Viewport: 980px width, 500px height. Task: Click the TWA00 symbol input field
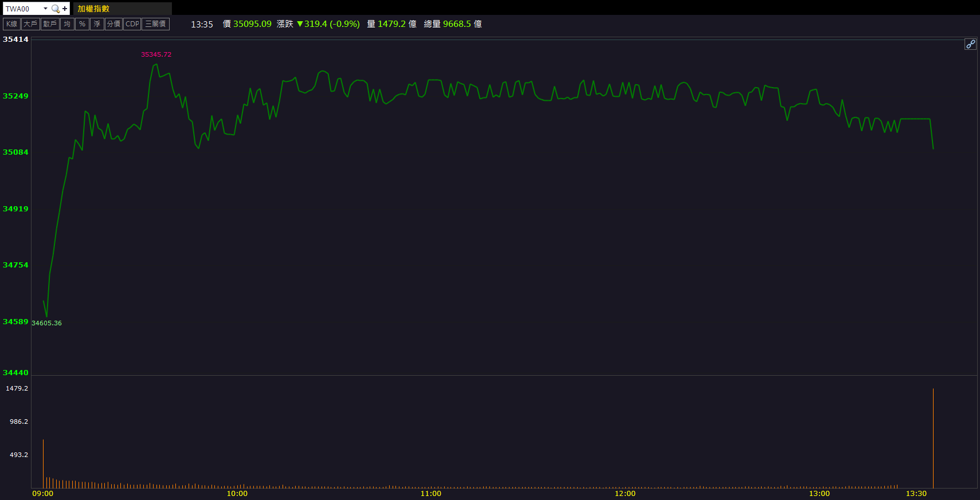pyautogui.click(x=23, y=9)
